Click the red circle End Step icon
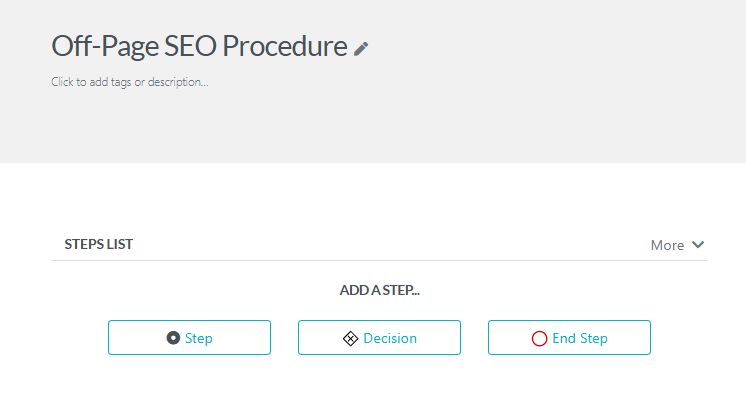Image resolution: width=746 pixels, height=417 pixels. (539, 338)
